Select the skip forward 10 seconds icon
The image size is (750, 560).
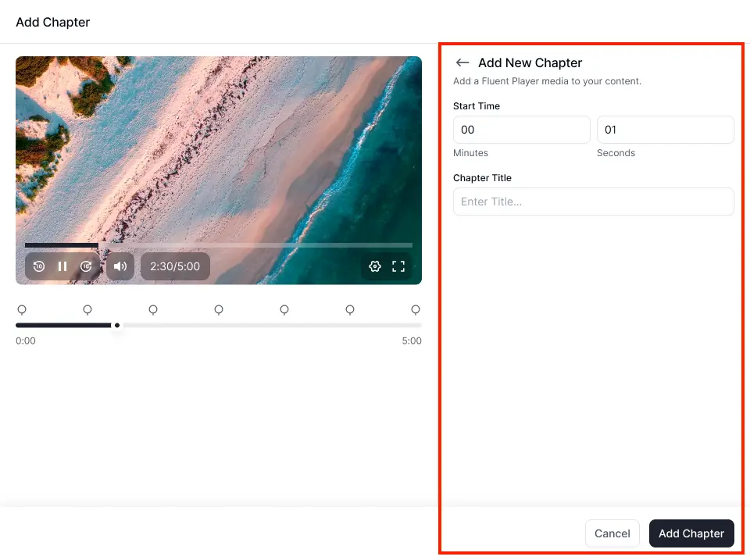click(x=87, y=266)
